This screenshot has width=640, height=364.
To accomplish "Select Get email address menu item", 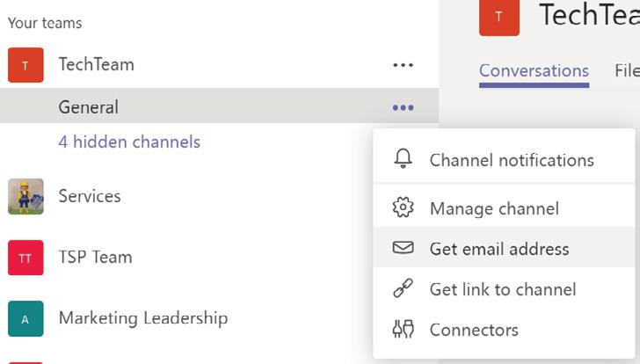I will (x=504, y=247).
